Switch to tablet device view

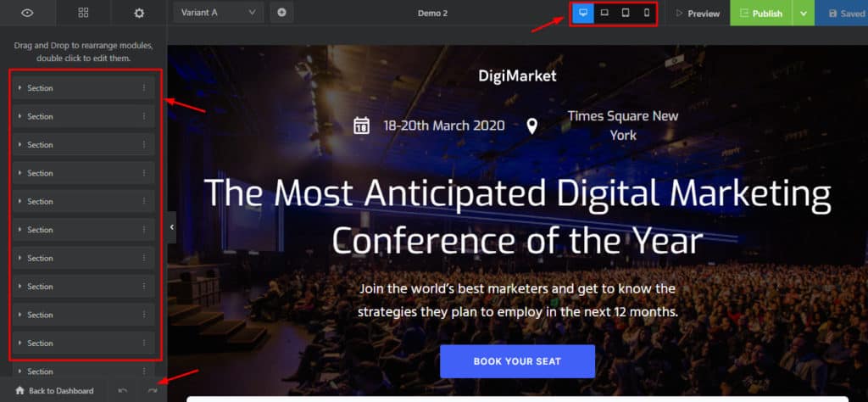(626, 14)
